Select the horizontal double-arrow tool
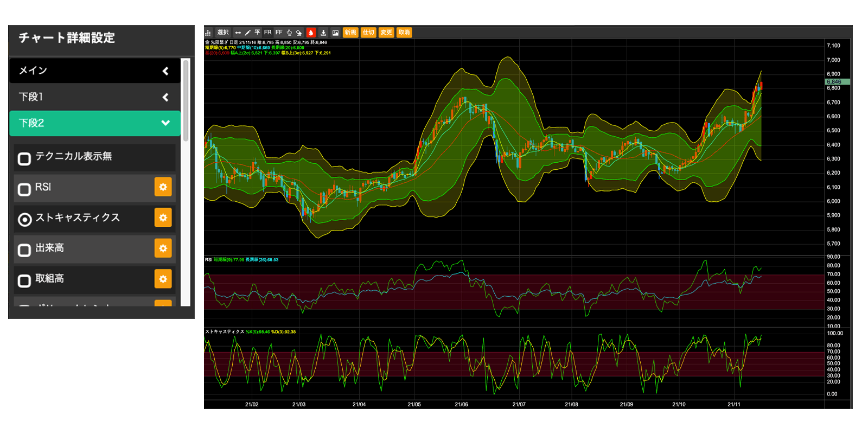Image resolution: width=868 pixels, height=434 pixels. 238,33
